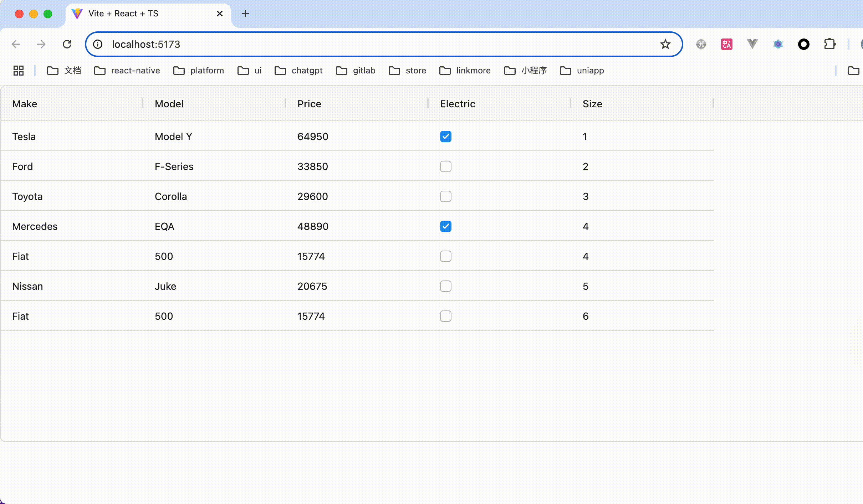Uncheck the Electric checkbox for Tesla
This screenshot has height=504, width=863.
pyautogui.click(x=445, y=137)
